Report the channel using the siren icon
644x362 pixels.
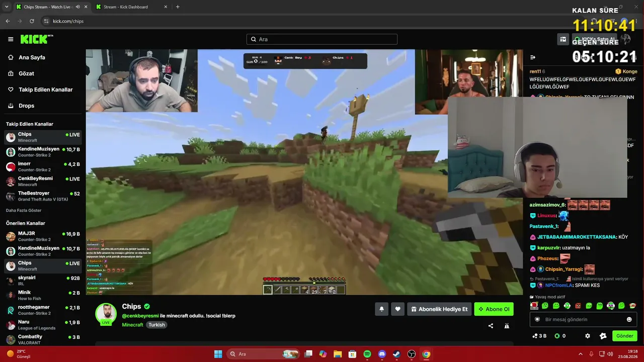[507, 326]
